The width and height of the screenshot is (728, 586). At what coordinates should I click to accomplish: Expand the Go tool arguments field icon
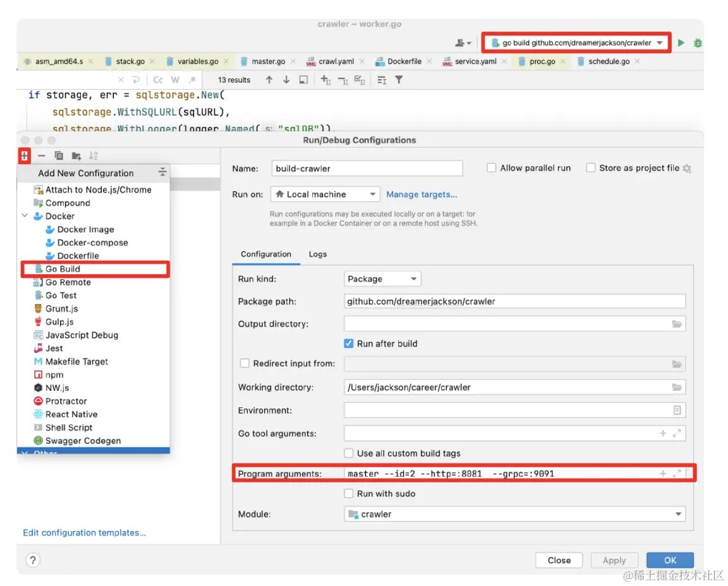[x=677, y=433]
